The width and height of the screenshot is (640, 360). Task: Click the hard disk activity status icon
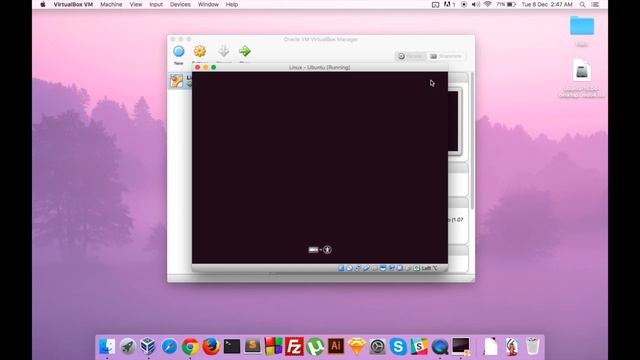341,268
